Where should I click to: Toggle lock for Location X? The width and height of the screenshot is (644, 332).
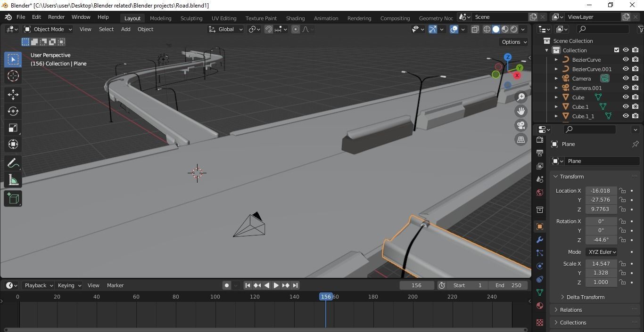click(x=623, y=191)
